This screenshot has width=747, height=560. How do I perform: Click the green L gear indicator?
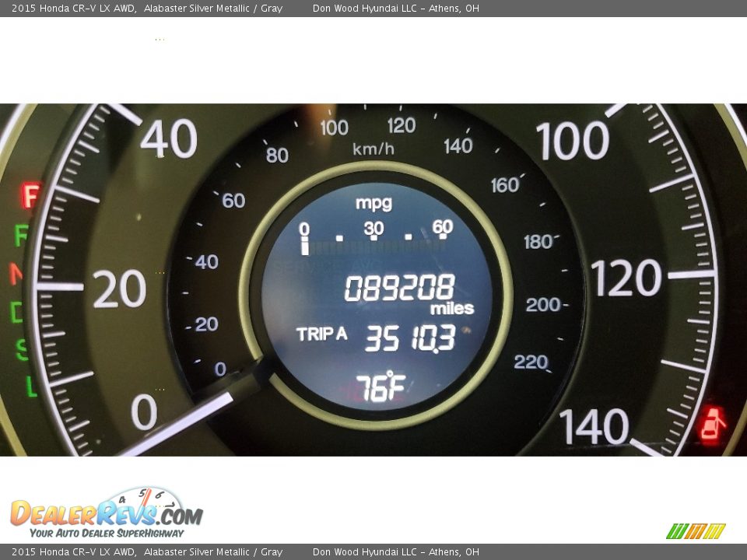[x=31, y=387]
